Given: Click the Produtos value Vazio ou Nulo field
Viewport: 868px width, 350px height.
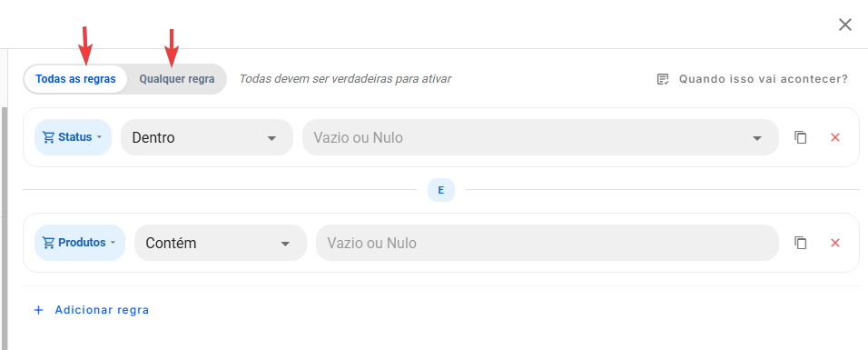Looking at the screenshot, I should [547, 243].
